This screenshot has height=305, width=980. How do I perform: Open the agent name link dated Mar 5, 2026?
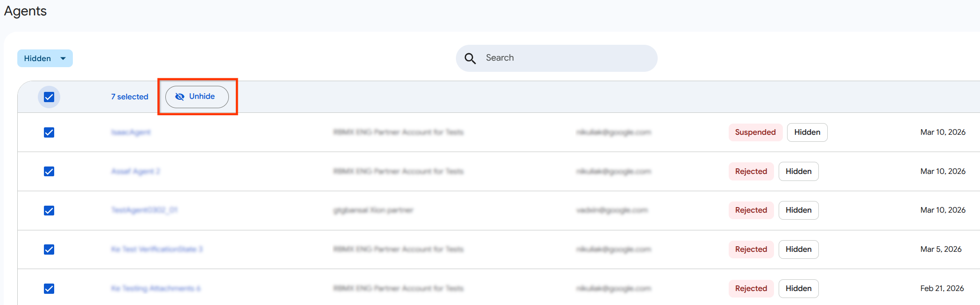click(156, 250)
